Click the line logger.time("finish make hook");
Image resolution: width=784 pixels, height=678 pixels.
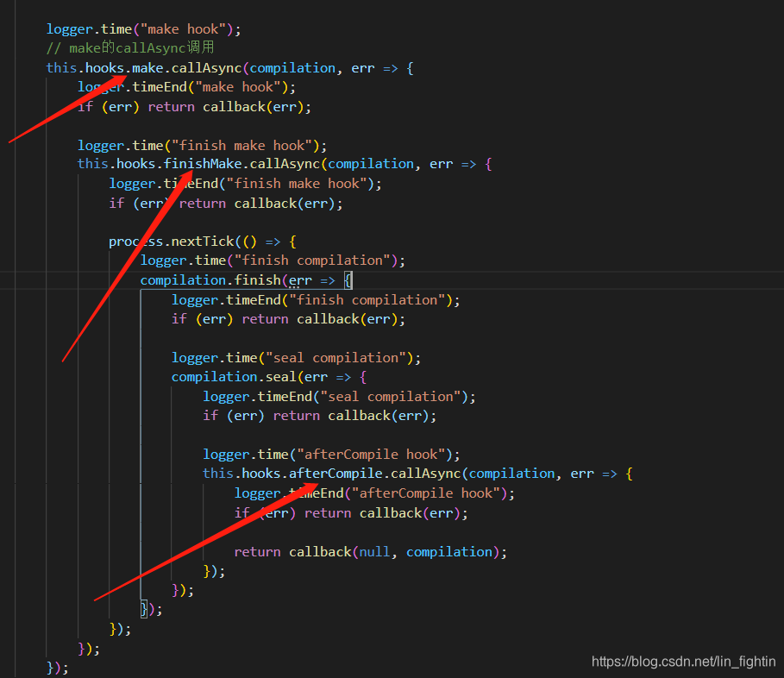click(x=202, y=146)
